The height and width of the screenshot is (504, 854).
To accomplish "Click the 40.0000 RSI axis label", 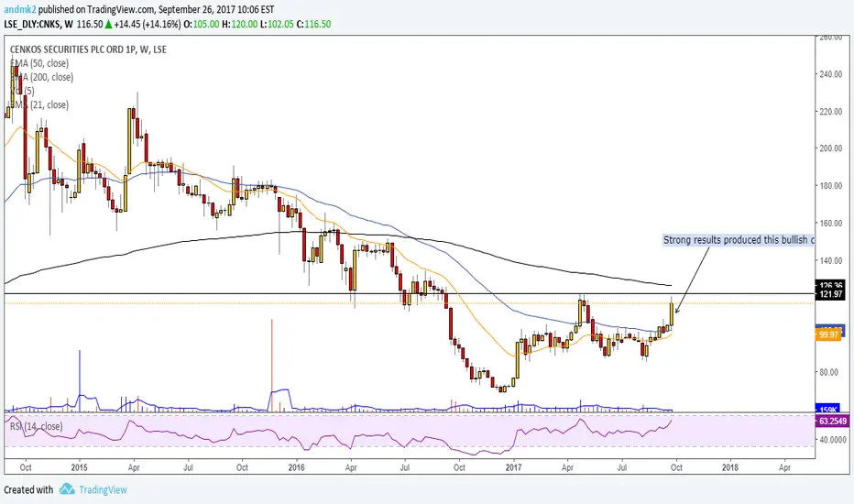I will [833, 439].
